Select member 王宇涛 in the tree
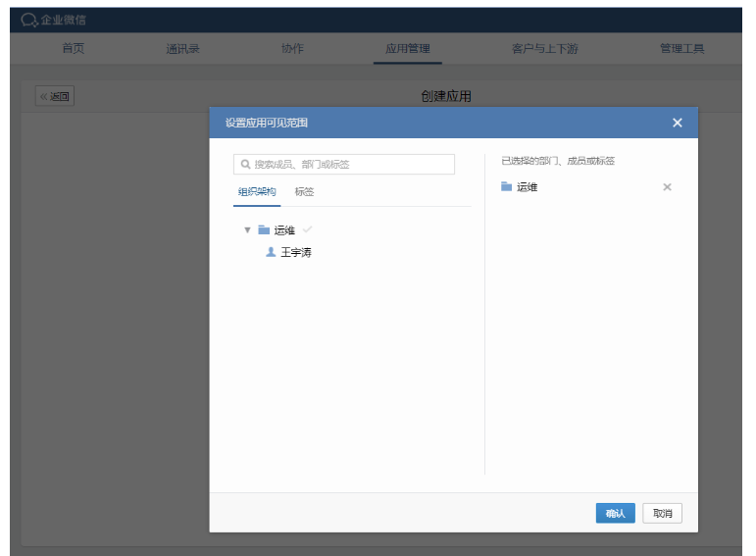The height and width of the screenshot is (556, 756). click(296, 252)
